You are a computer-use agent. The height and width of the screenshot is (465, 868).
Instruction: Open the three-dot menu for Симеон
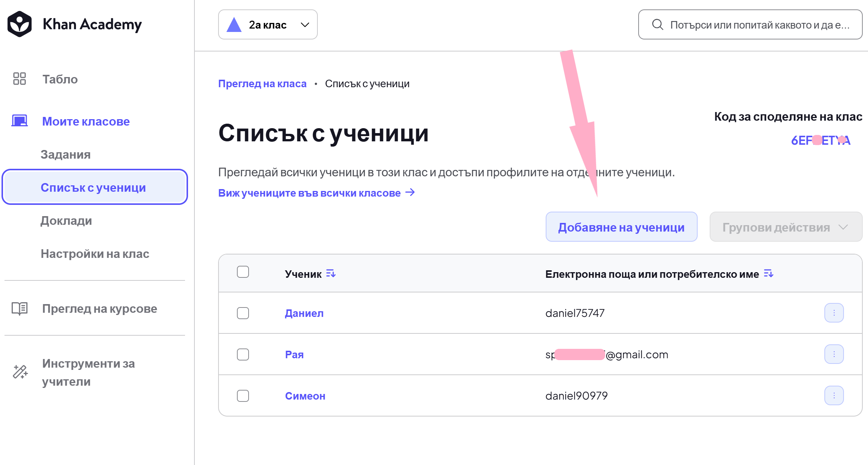pyautogui.click(x=834, y=395)
